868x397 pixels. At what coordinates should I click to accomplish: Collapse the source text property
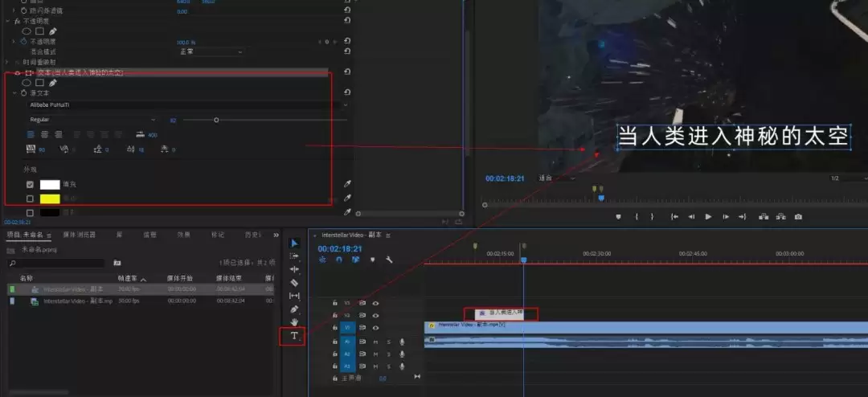(x=15, y=93)
